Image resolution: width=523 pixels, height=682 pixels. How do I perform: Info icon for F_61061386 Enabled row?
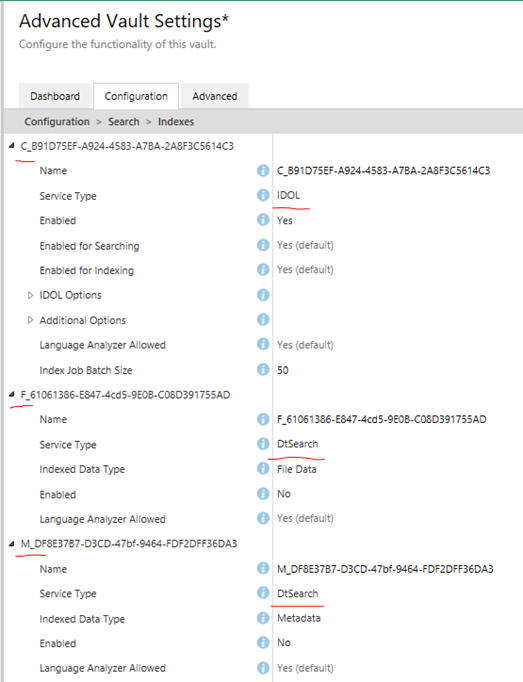point(263,494)
